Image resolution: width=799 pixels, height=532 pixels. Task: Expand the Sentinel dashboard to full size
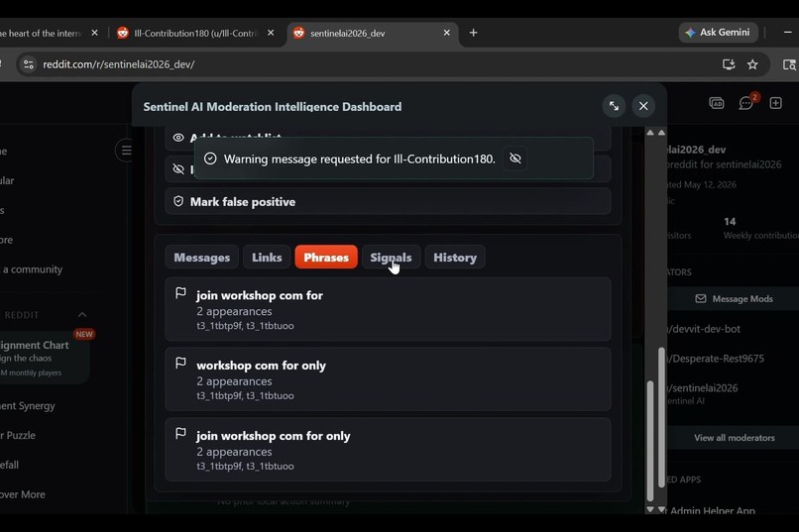click(x=614, y=106)
